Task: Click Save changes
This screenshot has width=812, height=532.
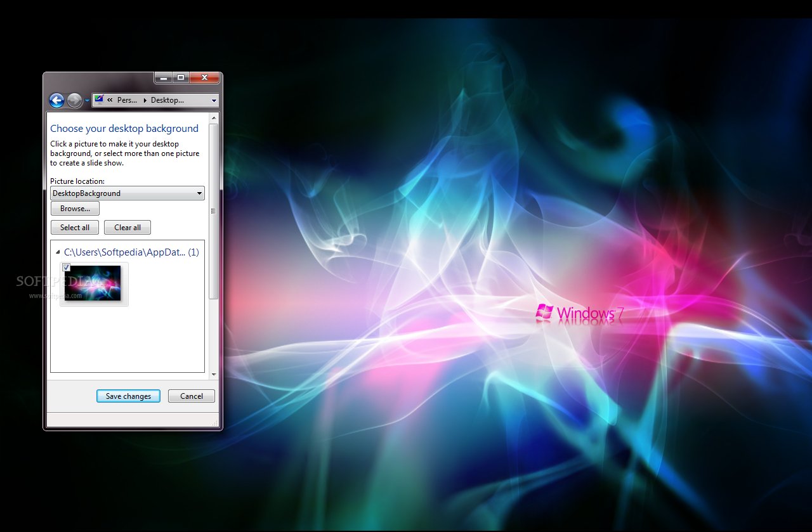Action: point(128,396)
